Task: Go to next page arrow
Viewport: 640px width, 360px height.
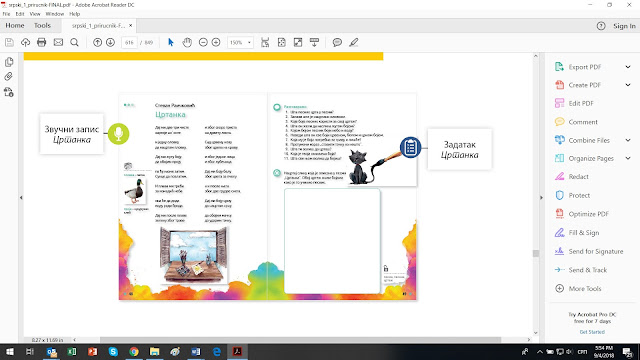Action: click(x=110, y=42)
